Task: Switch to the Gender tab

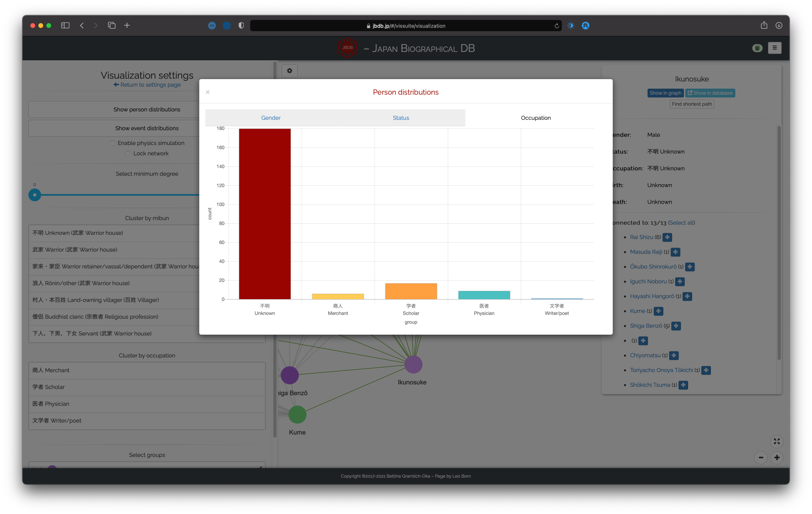Action: (271, 118)
